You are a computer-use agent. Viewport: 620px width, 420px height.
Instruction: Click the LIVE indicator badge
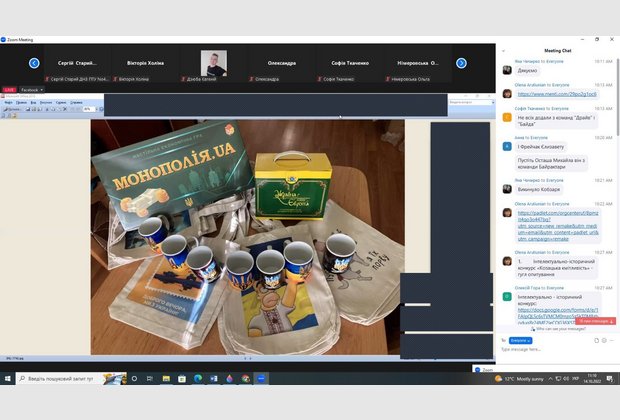click(x=9, y=90)
